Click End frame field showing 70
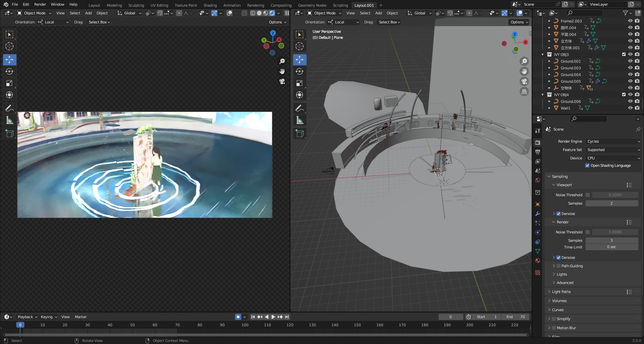The width and height of the screenshot is (644, 344). click(x=516, y=317)
